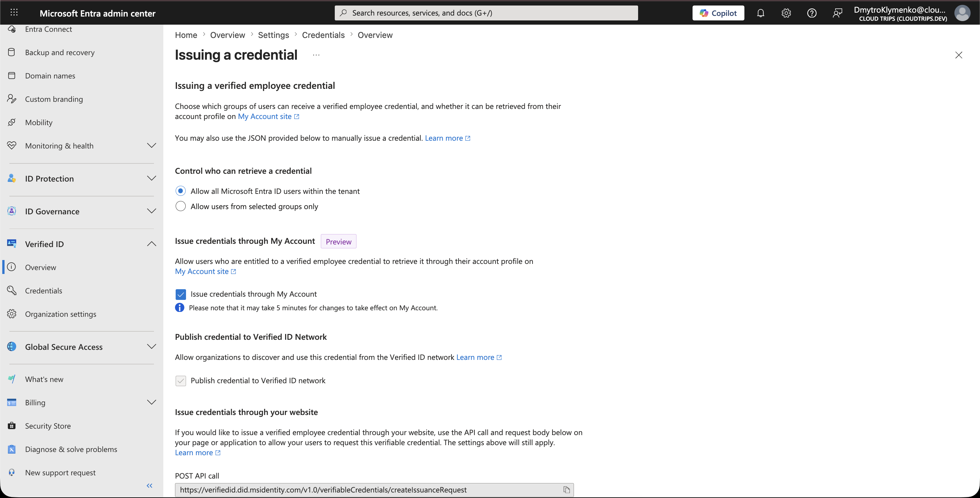Click the Mobility icon
Screen dimensions: 980x498
coord(12,122)
